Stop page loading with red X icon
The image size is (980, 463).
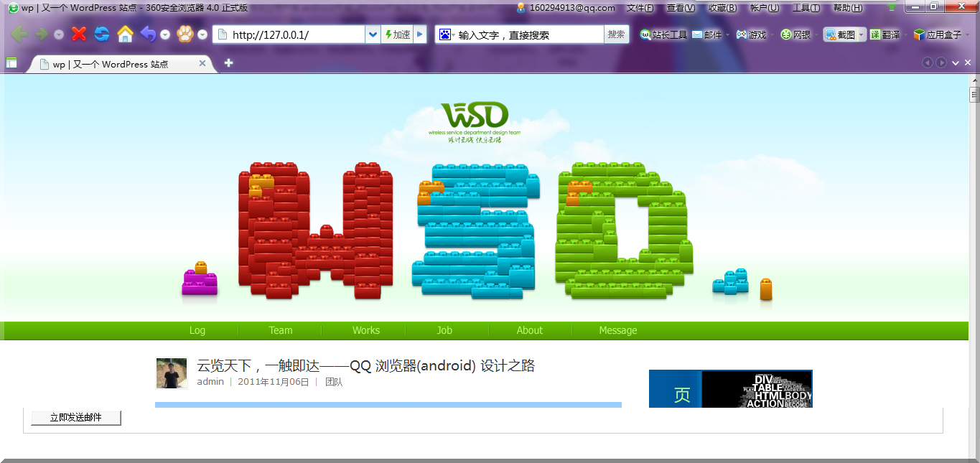click(x=78, y=34)
